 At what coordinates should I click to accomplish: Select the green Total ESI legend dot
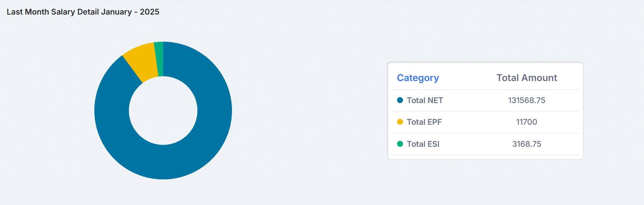(400, 144)
